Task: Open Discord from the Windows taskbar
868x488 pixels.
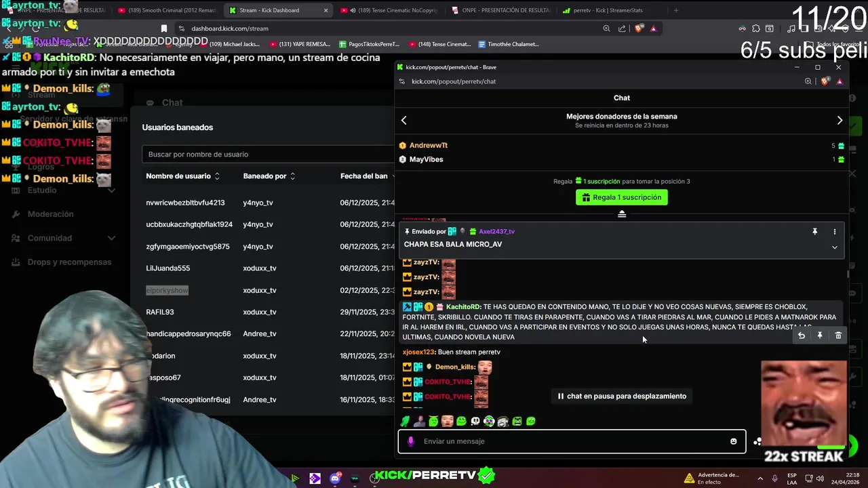Action: click(335, 479)
